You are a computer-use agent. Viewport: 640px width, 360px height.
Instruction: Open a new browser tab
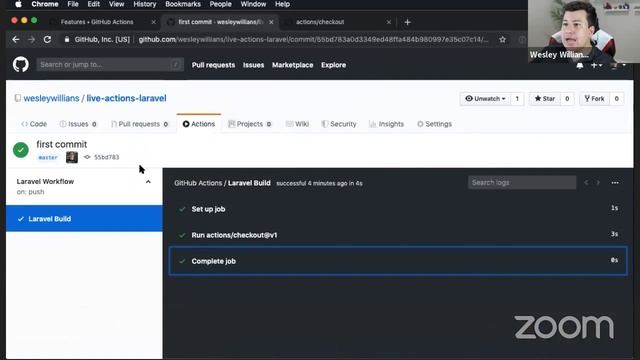click(x=407, y=22)
